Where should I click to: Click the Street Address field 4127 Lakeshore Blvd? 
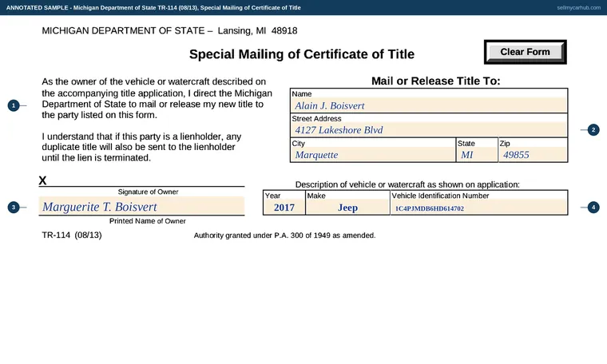click(429, 130)
